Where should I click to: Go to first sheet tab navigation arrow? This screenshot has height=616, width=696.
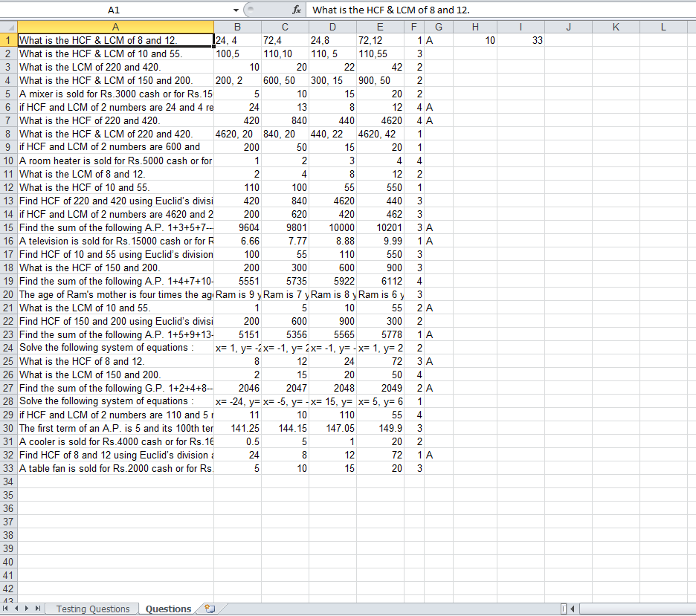[x=5, y=609]
